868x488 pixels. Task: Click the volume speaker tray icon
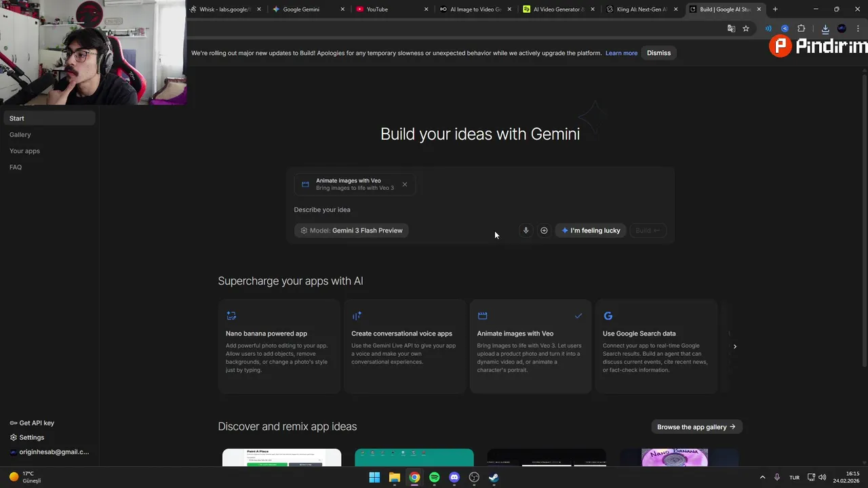point(822,477)
